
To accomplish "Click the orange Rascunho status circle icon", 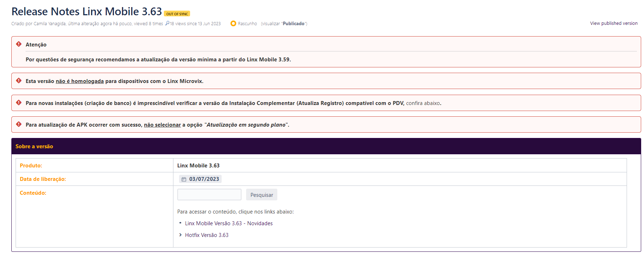I will (233, 23).
